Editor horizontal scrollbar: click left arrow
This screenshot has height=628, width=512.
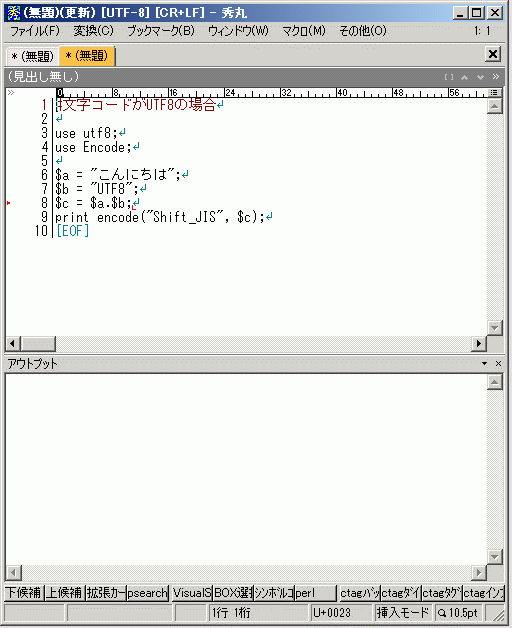tap(13, 344)
